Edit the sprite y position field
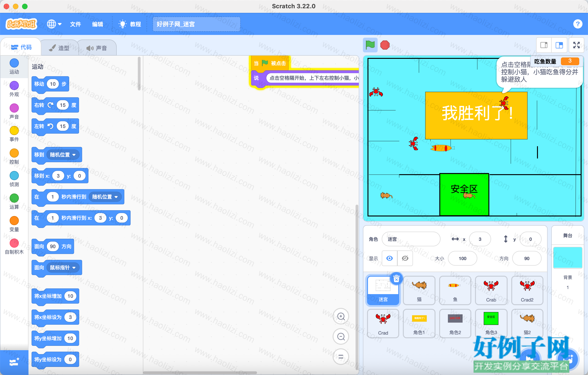 (530, 239)
